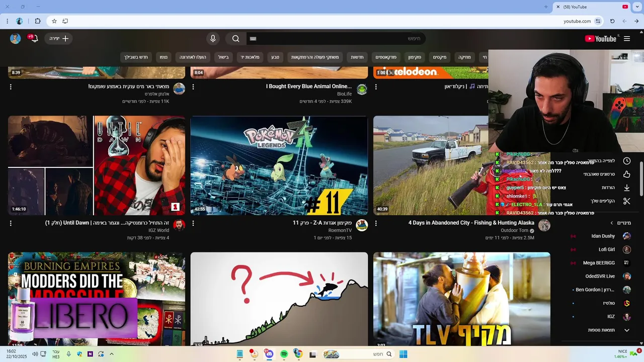Open a new browser tab
This screenshot has width=644, height=362.
pos(546,7)
